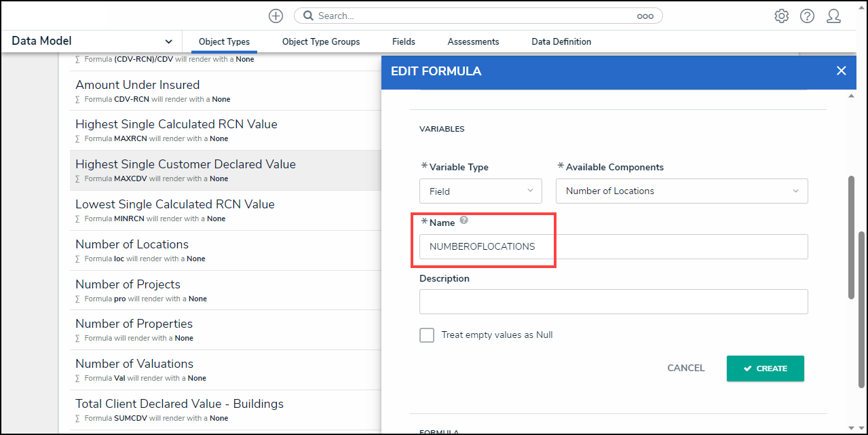This screenshot has height=435, width=868.
Task: Expand the Data Model menu
Action: [92, 41]
